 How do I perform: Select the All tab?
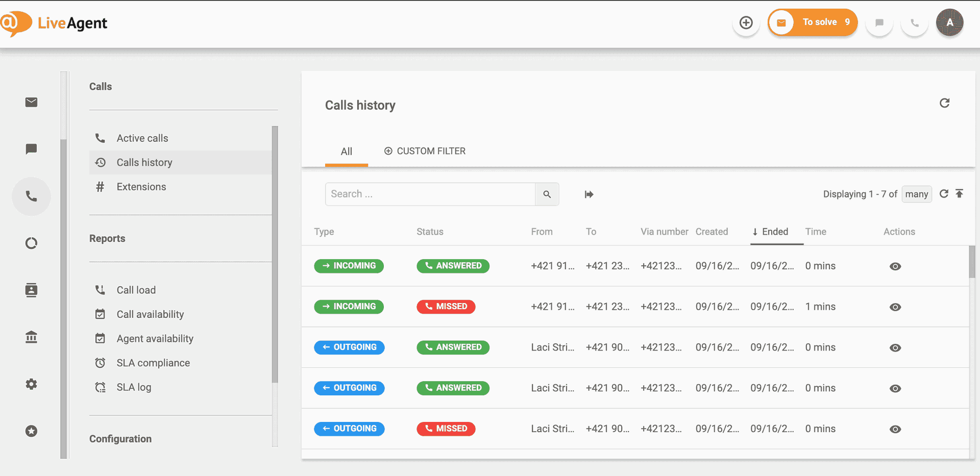pos(346,152)
